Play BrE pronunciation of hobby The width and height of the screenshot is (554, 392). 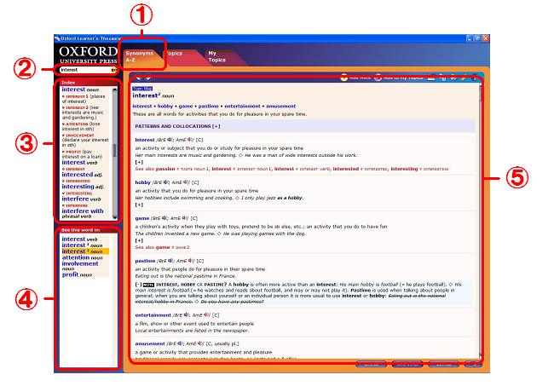[x=164, y=182]
